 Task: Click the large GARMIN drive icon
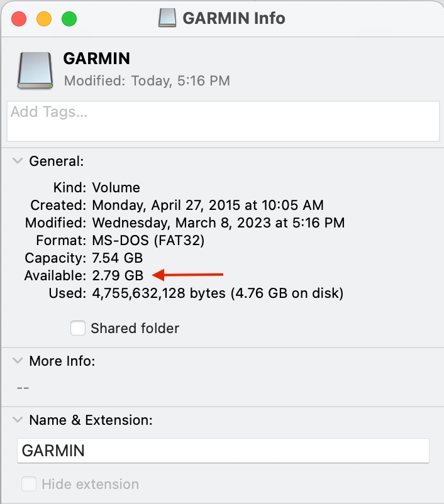(x=35, y=70)
